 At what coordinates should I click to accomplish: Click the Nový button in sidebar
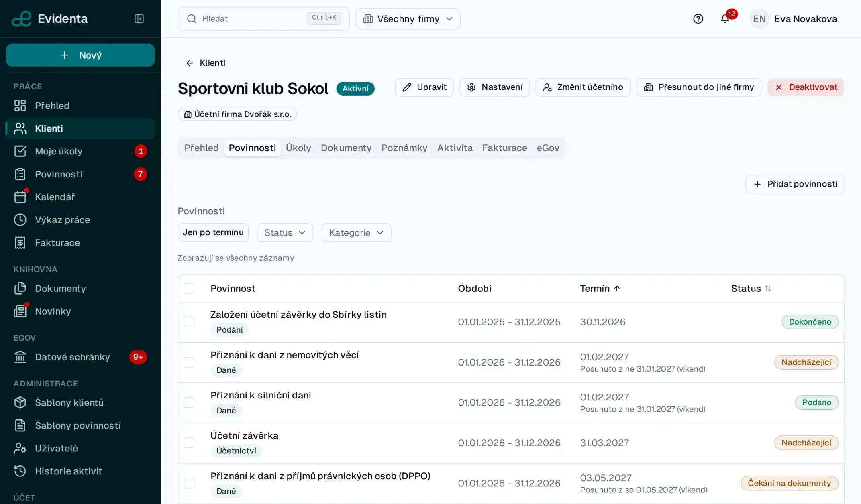[x=80, y=55]
